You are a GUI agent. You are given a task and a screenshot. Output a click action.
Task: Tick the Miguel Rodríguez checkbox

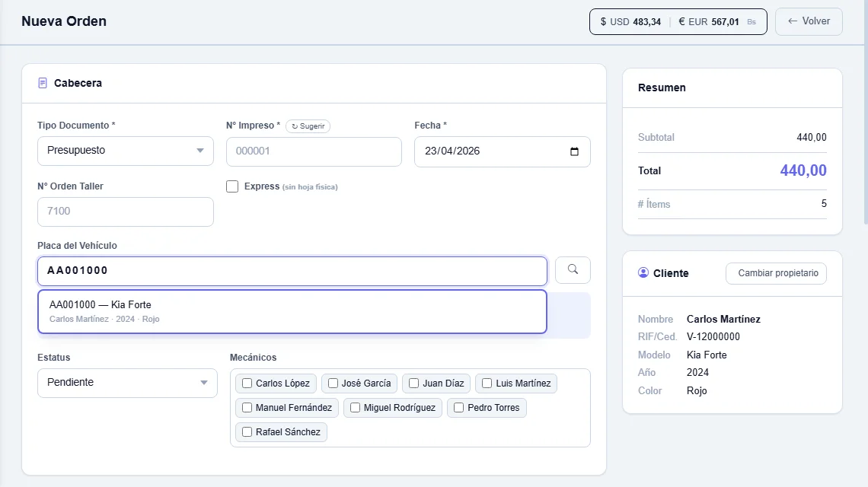(x=355, y=407)
